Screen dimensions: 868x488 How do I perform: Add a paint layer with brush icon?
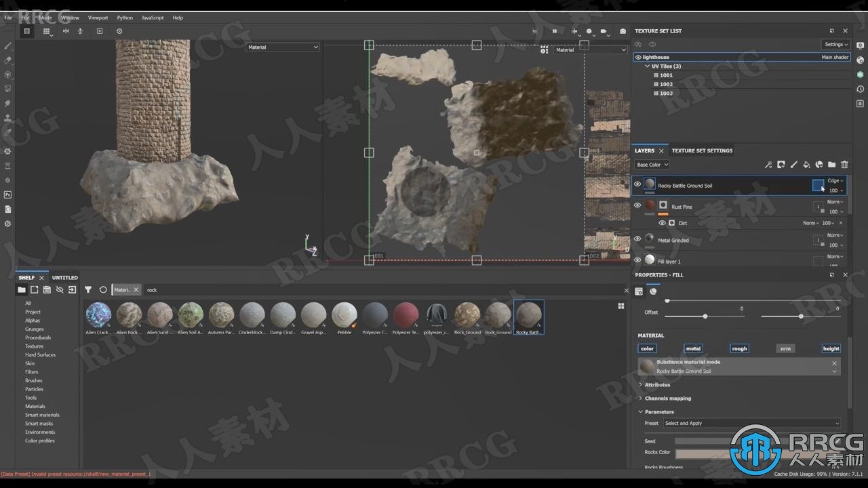(794, 165)
